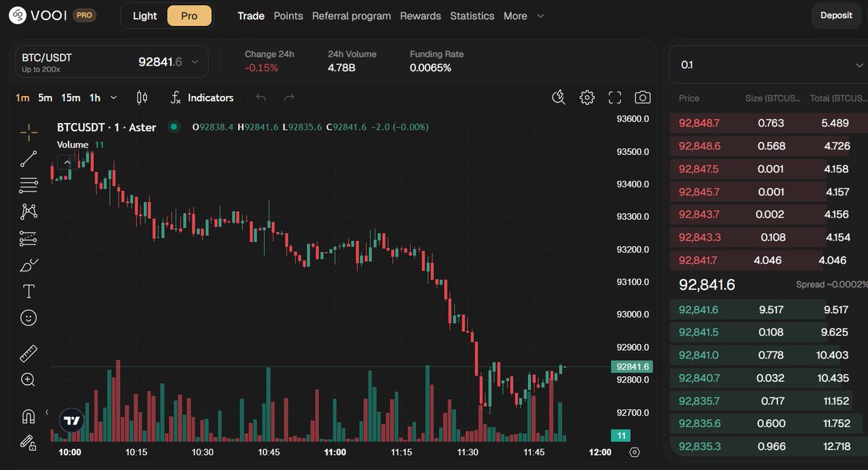
Task: Select the candlestick chart style icon
Action: pyautogui.click(x=142, y=97)
